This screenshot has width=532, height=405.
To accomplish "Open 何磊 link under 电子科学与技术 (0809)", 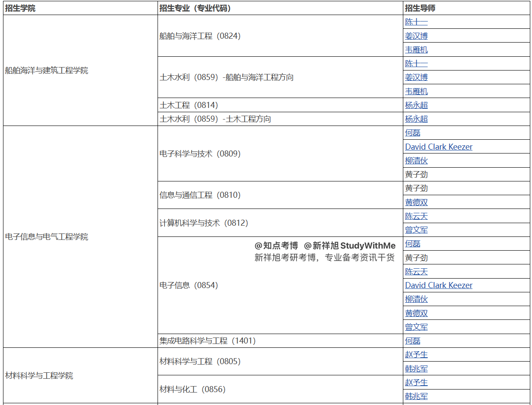I will (412, 133).
